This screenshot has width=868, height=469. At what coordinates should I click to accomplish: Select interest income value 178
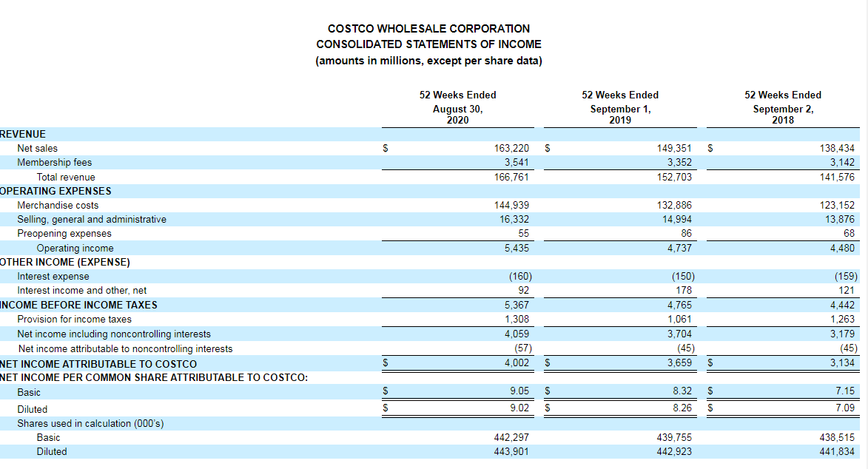point(684,291)
